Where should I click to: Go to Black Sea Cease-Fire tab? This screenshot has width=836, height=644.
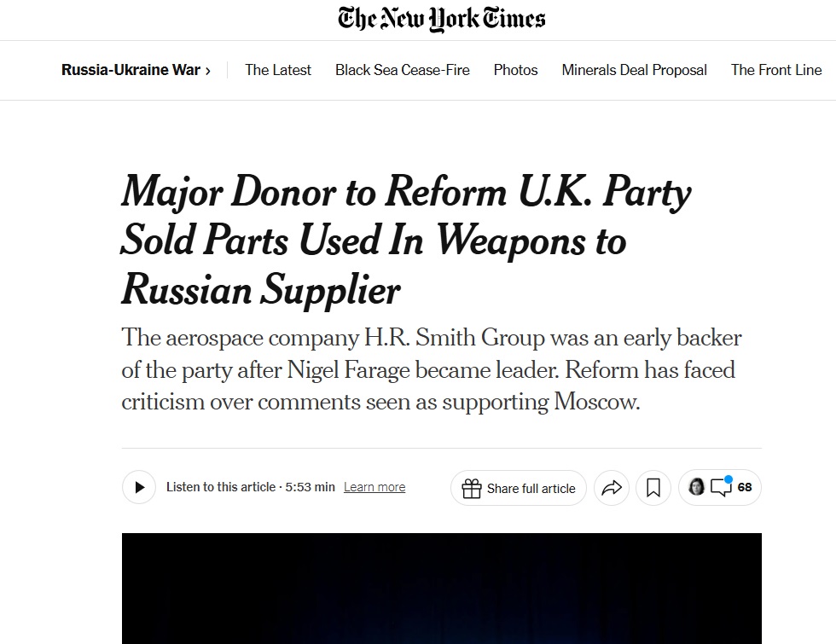(x=403, y=70)
